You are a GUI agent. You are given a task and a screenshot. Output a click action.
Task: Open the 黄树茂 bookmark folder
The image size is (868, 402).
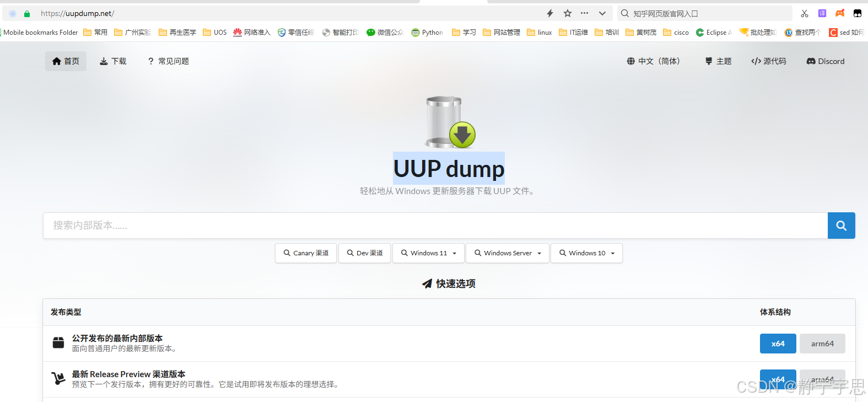[641, 33]
